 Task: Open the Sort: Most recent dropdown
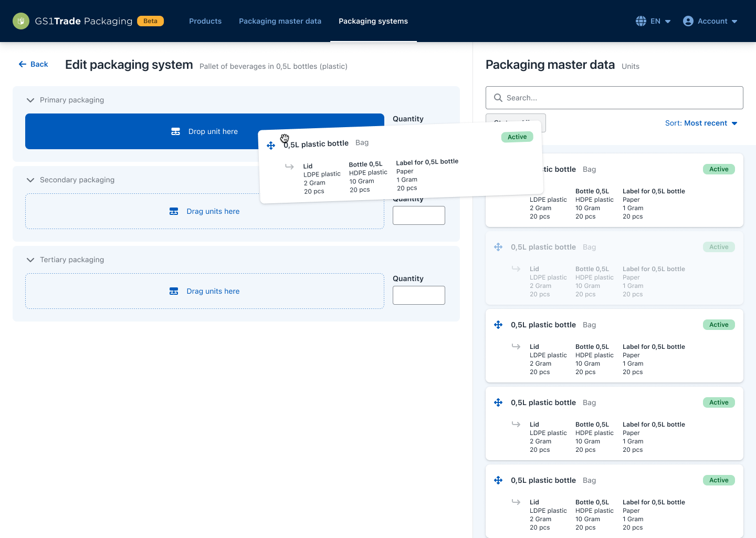pos(701,123)
